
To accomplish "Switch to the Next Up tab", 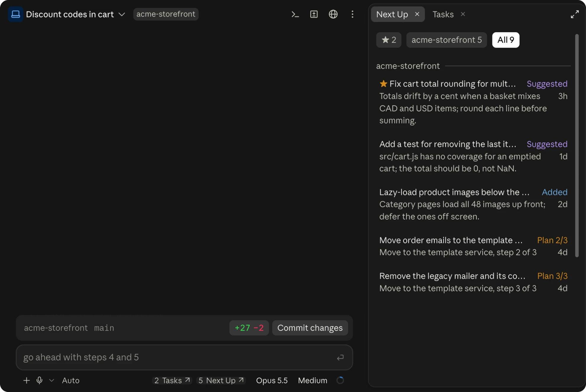I will [x=392, y=14].
